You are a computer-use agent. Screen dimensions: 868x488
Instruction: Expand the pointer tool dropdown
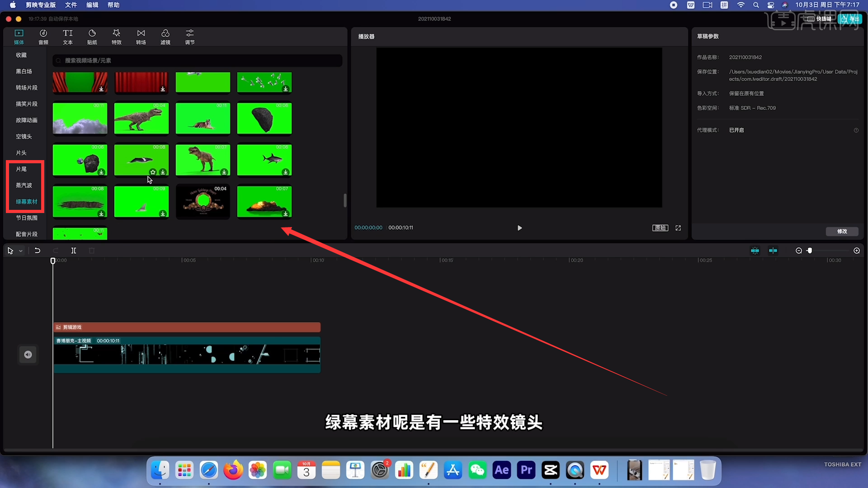point(20,251)
